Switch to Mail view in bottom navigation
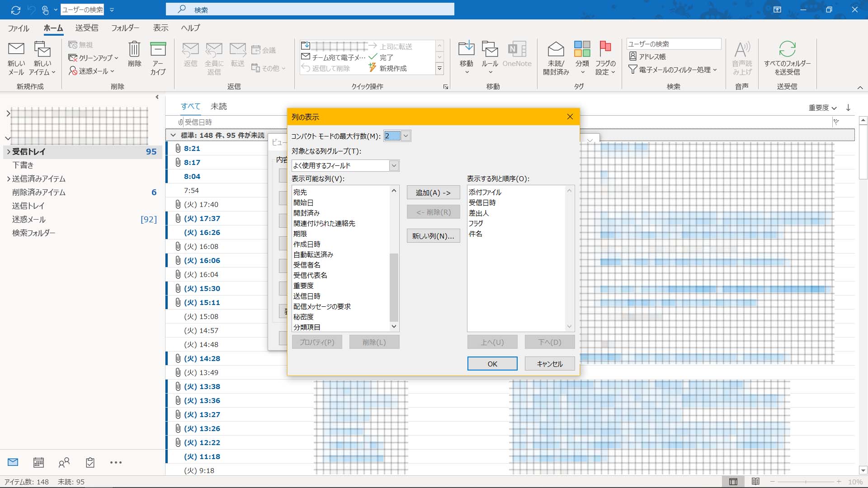Viewport: 868px width, 488px height. [x=13, y=462]
